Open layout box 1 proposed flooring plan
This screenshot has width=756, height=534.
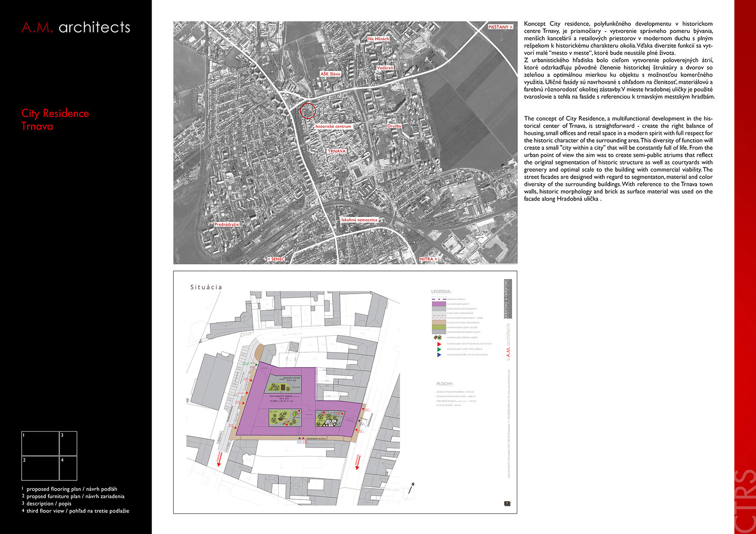coord(40,443)
